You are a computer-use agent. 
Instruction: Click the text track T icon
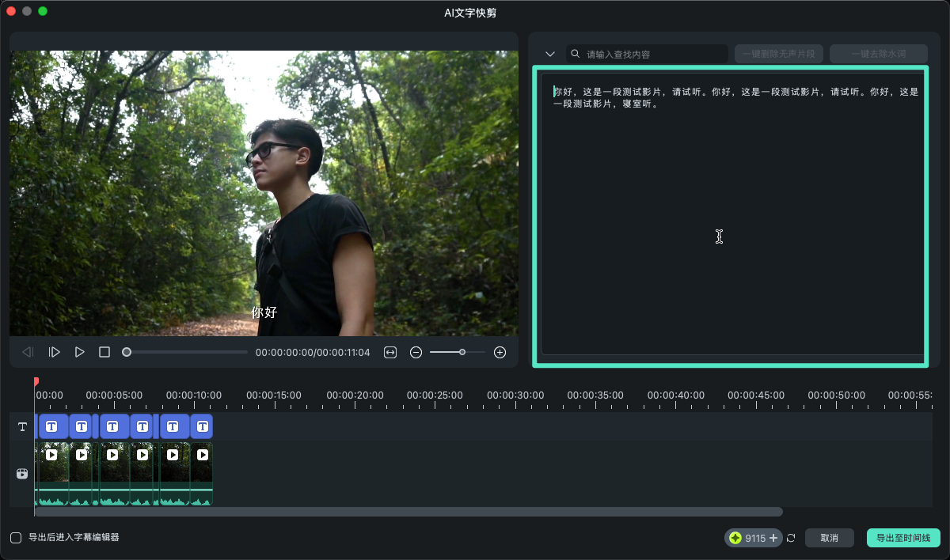pos(22,426)
